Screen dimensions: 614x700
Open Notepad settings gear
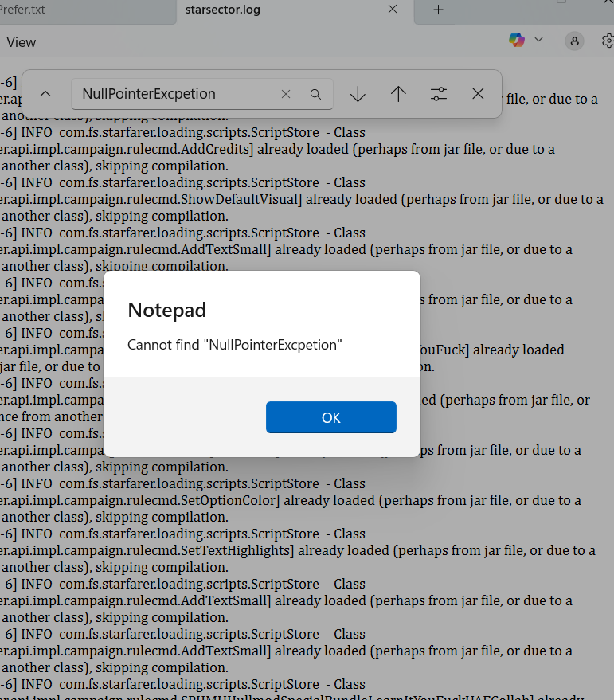coord(608,41)
